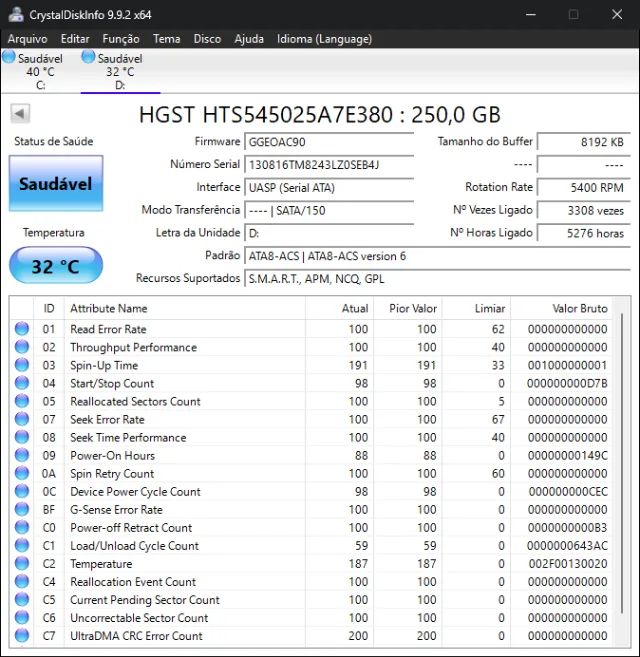This screenshot has height=657, width=640.
Task: Click the transfer mode field SATA/150
Action: click(329, 210)
